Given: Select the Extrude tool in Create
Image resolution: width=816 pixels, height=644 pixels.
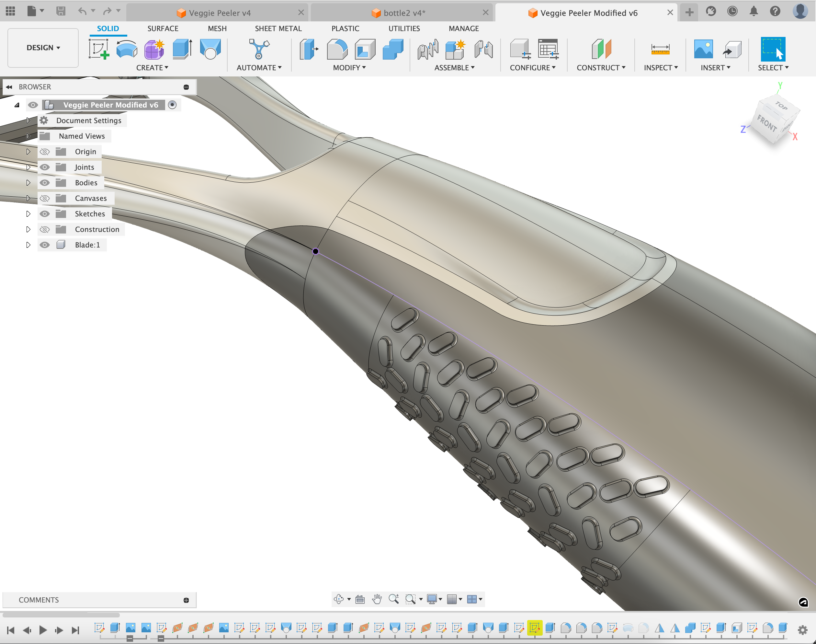Looking at the screenshot, I should (182, 49).
